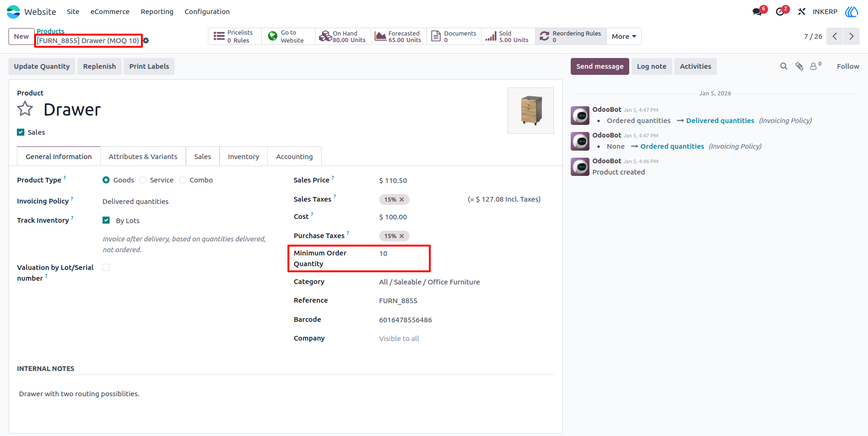Open the gear actions menu beside product name
Viewport: 868px width, 436px height.
[x=146, y=41]
